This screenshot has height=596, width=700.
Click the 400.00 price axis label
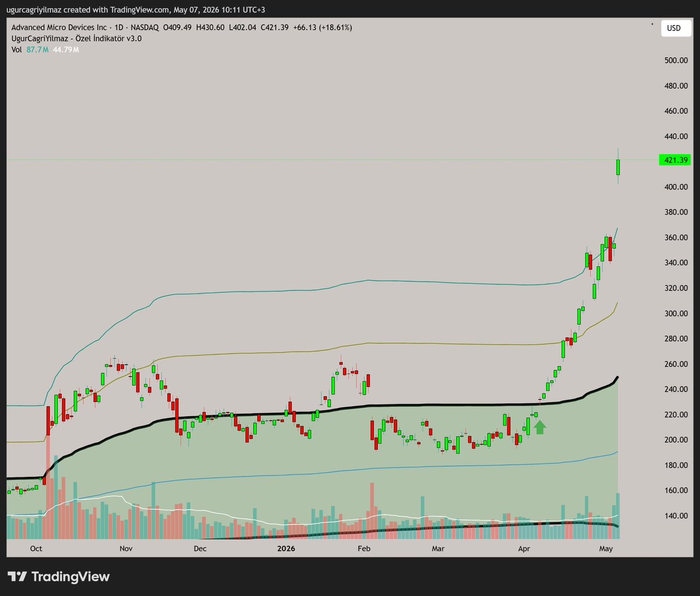click(x=676, y=187)
